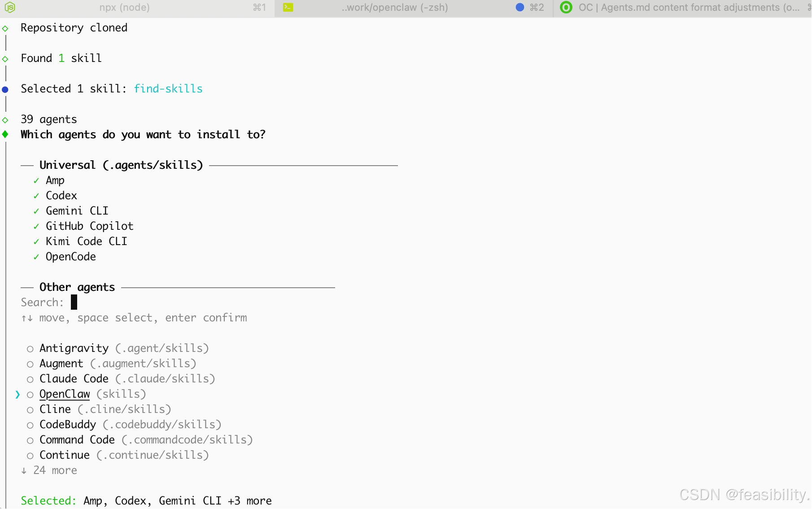
Task: Toggle the Claude Code agent option
Action: point(30,380)
